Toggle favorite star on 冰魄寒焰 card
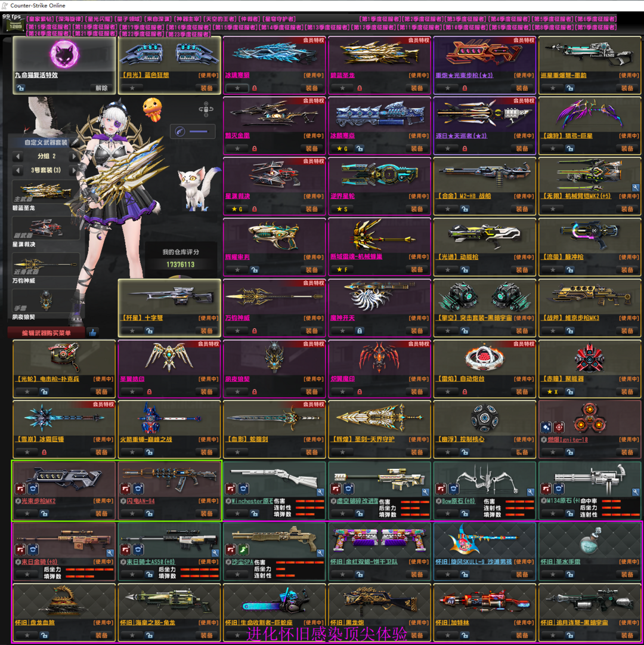 (237, 88)
